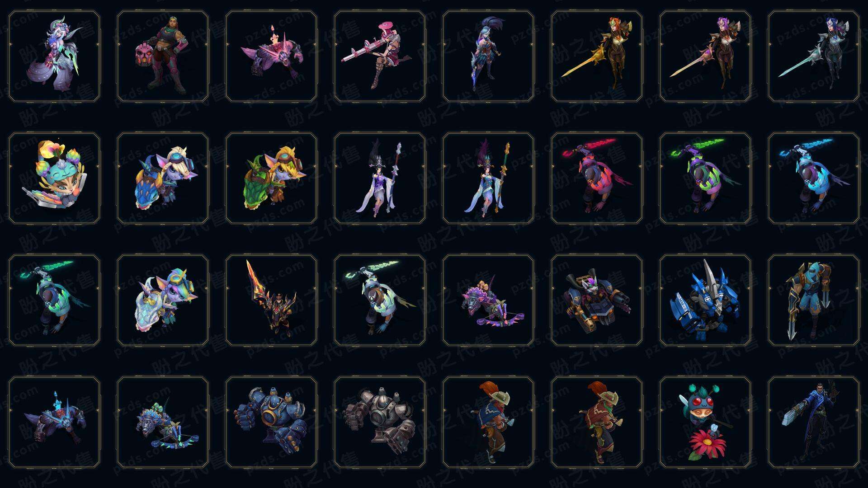This screenshot has height=488, width=868.
Task: Select the golden-armored swordswoman with yellow sword
Action: pyautogui.click(x=597, y=56)
